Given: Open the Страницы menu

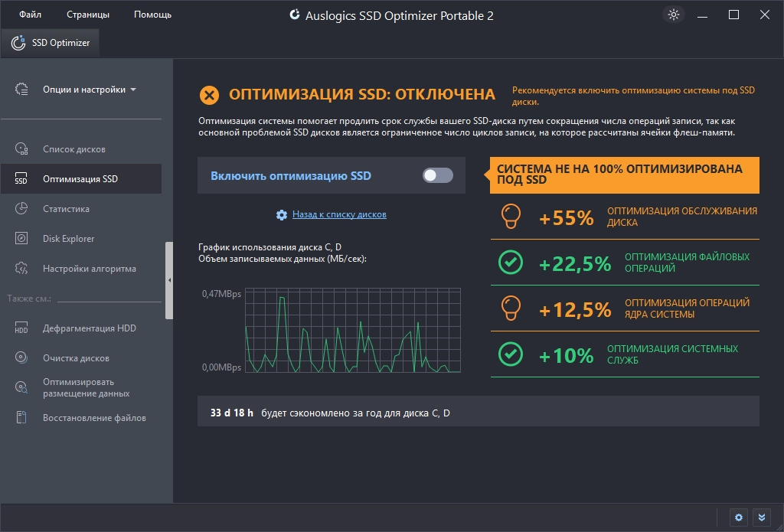Looking at the screenshot, I should coord(88,15).
